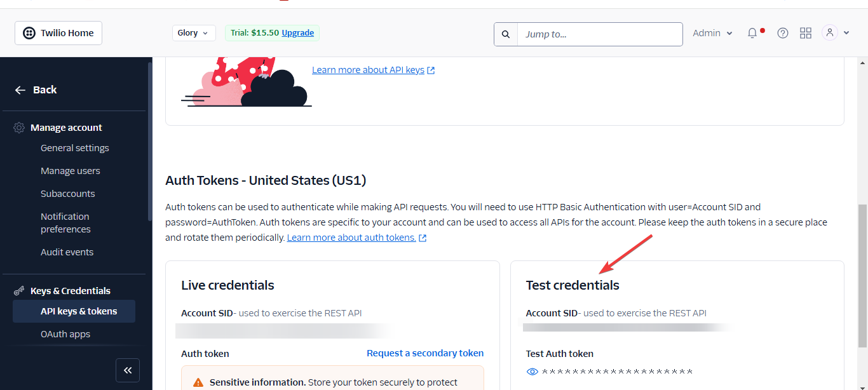Expand the Admin dropdown menu
Viewport: 868px width, 390px height.
(x=712, y=33)
